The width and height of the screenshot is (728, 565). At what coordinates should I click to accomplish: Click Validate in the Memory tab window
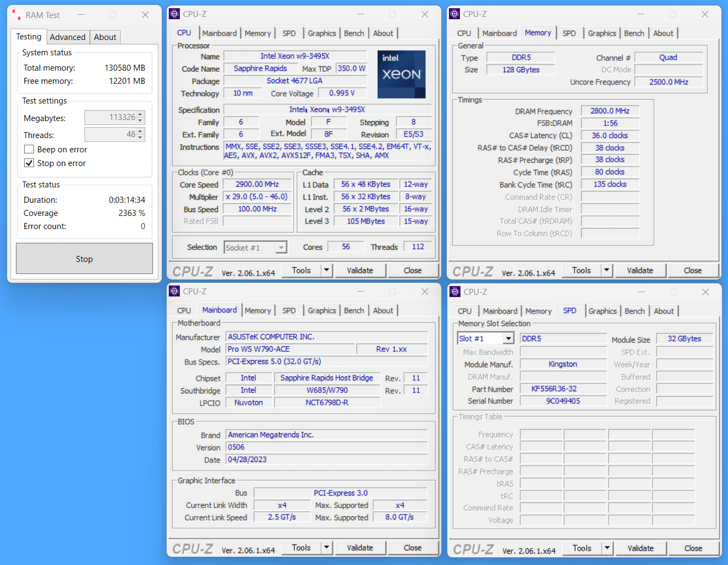click(640, 270)
